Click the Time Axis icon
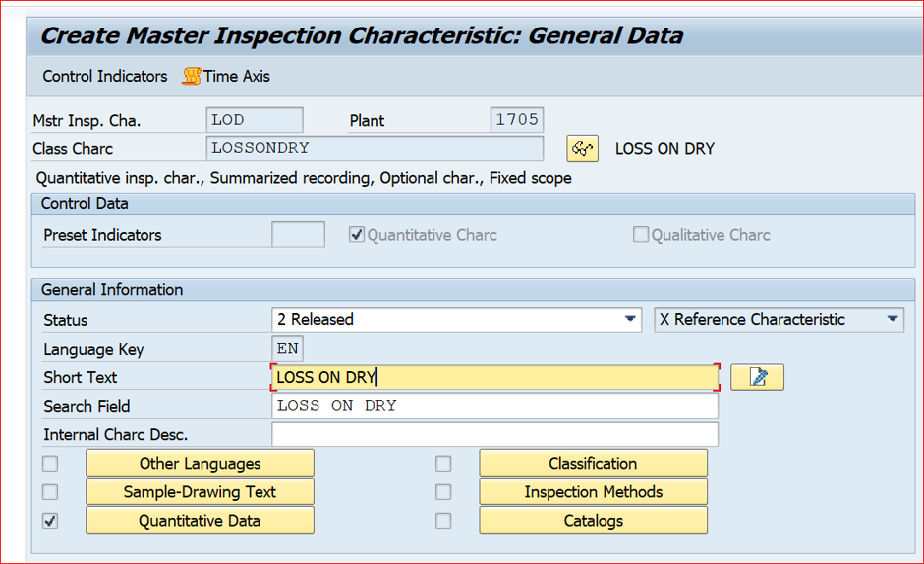924x564 pixels. coord(192,76)
